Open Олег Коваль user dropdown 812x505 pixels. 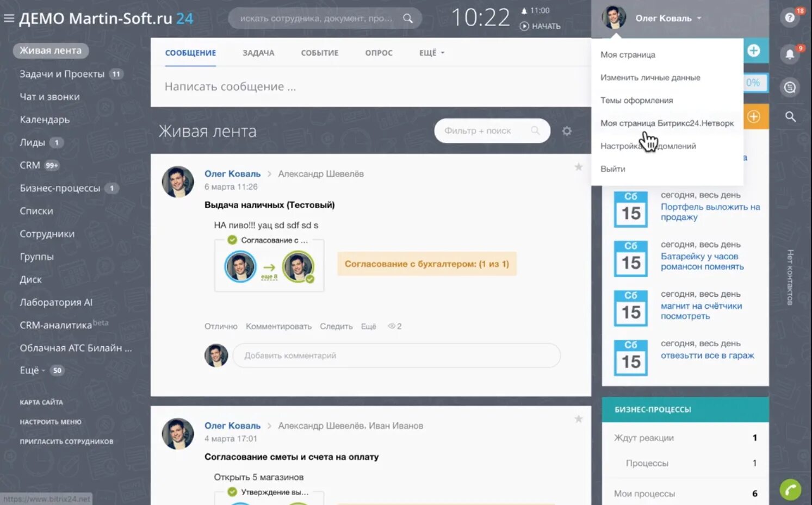[x=668, y=18]
